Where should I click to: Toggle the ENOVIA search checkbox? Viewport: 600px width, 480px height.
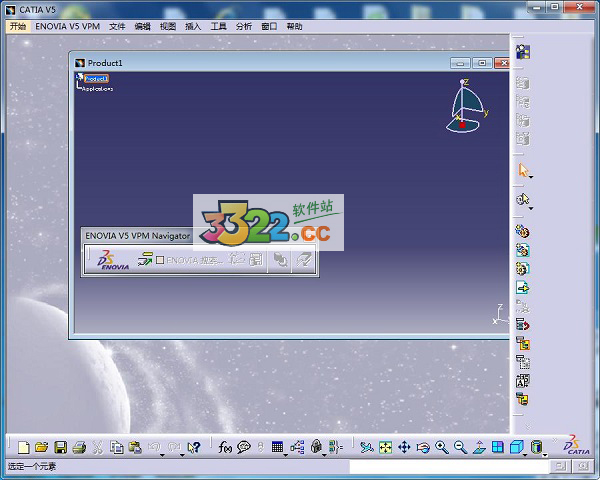pyautogui.click(x=160, y=260)
